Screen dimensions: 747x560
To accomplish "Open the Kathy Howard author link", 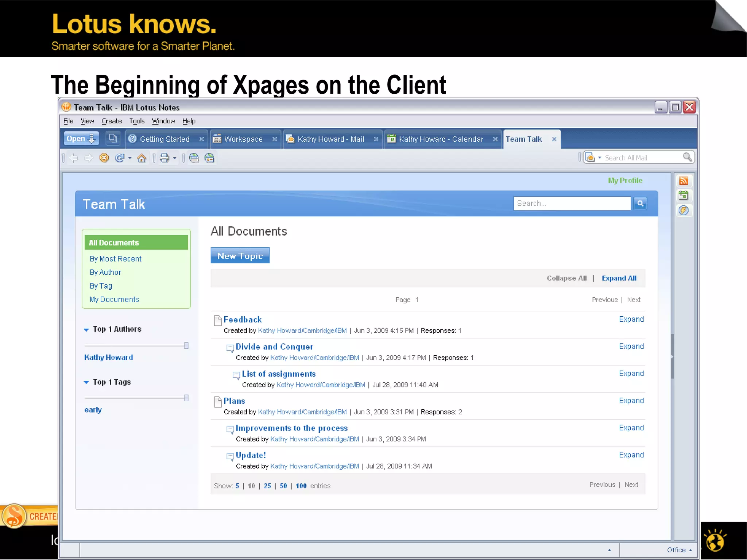I will click(109, 358).
